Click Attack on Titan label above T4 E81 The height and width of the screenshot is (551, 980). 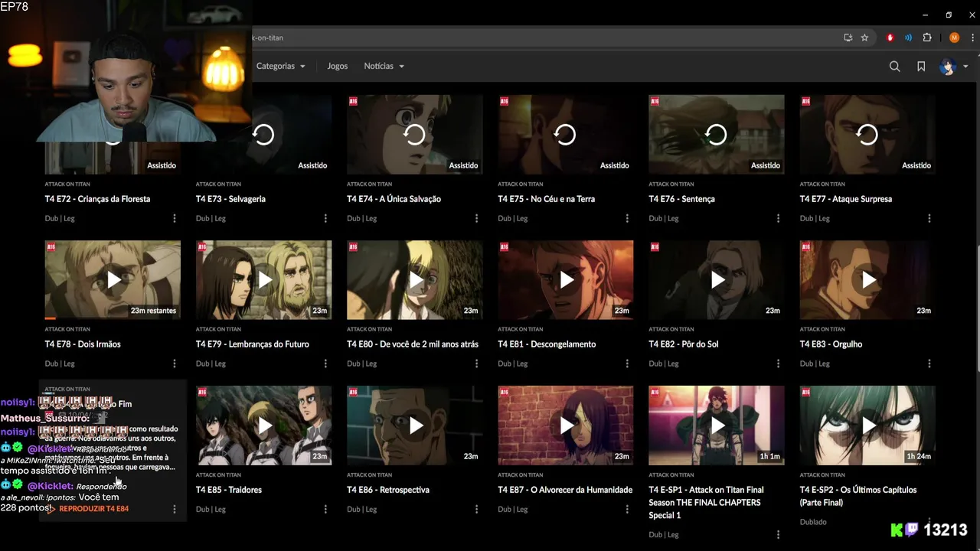520,329
